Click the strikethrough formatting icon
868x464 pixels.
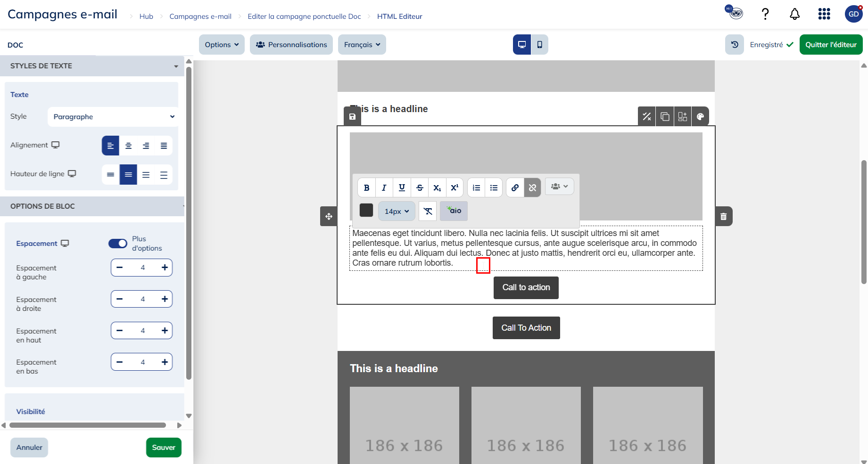pos(420,187)
